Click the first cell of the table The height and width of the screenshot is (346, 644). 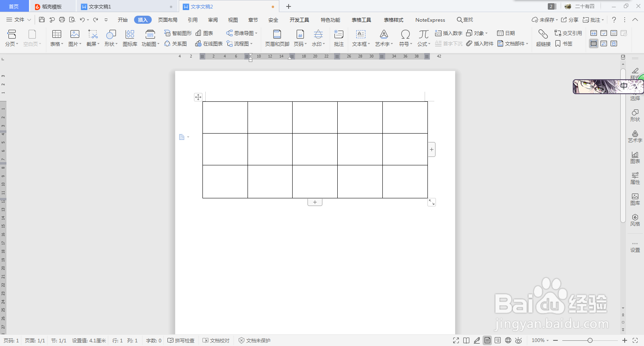[x=225, y=117]
